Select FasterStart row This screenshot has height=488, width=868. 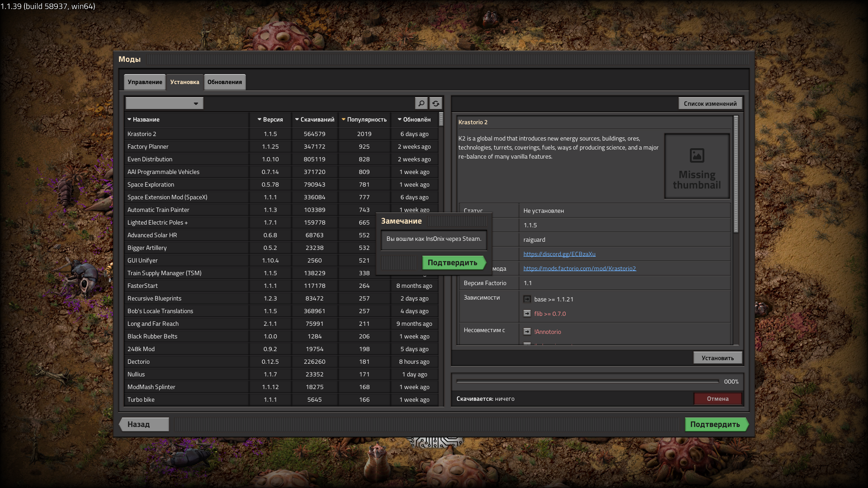pos(281,286)
